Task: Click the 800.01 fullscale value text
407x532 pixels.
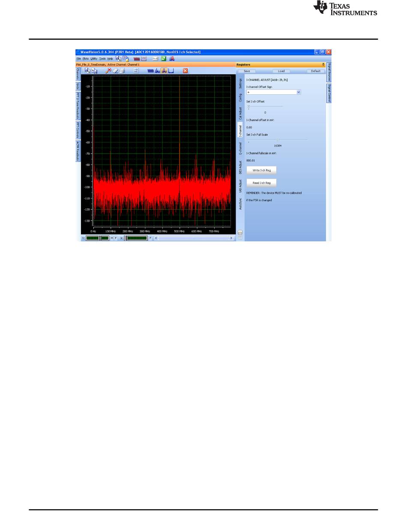Action: click(x=251, y=160)
